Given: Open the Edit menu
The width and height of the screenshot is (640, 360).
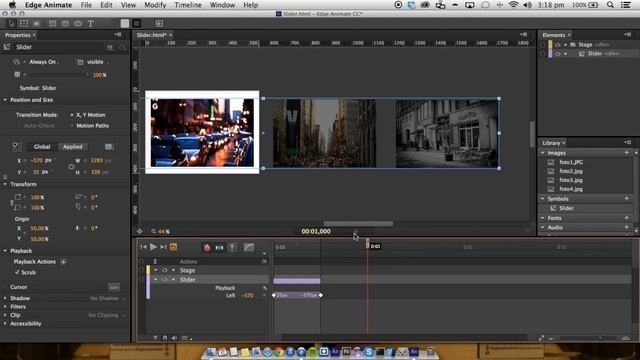Looking at the screenshot, I should coord(106,5).
